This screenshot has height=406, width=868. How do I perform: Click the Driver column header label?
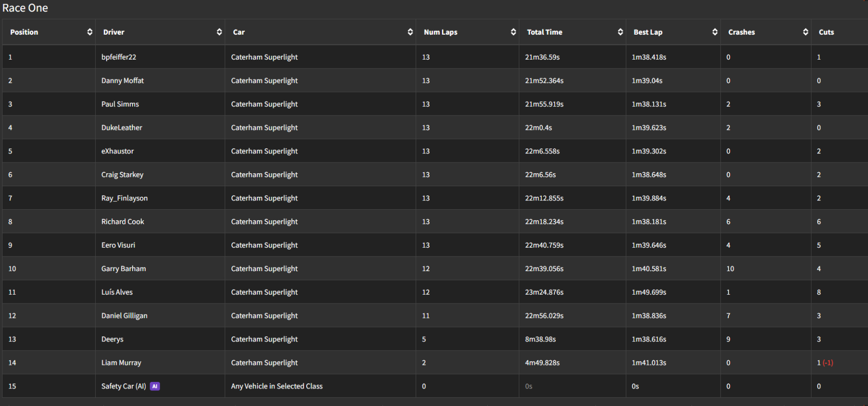pos(114,32)
